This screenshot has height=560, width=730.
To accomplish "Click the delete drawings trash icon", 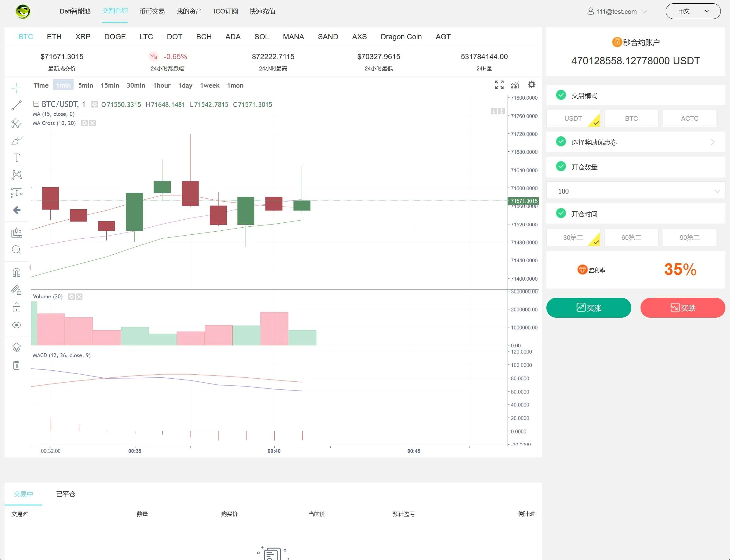I will click(16, 365).
